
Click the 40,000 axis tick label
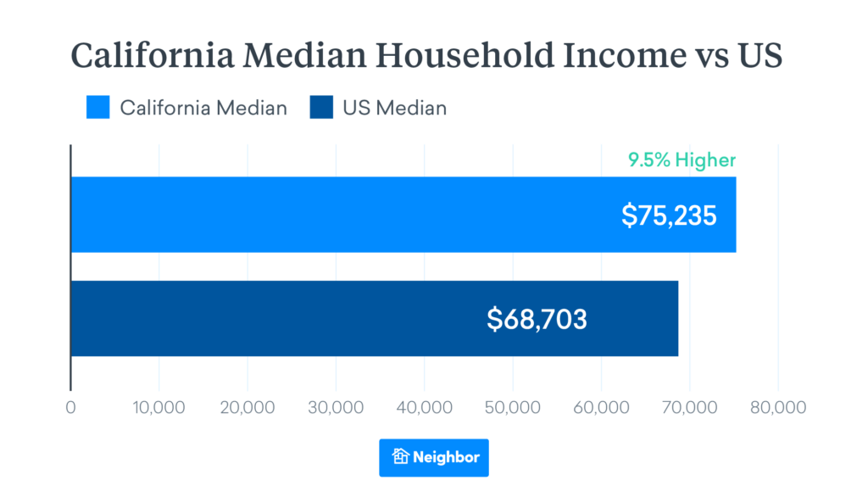coord(424,407)
